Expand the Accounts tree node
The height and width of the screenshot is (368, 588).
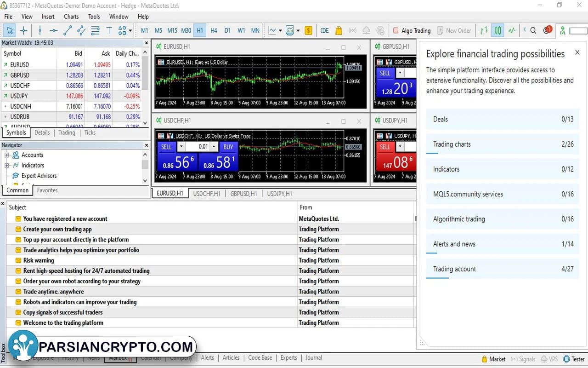click(x=7, y=155)
